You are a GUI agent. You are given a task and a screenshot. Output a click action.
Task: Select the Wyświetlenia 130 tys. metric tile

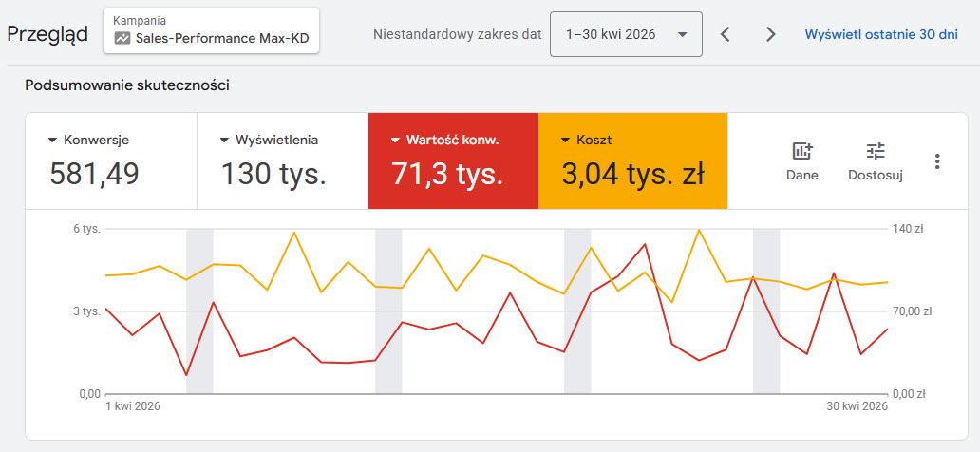coord(282,160)
